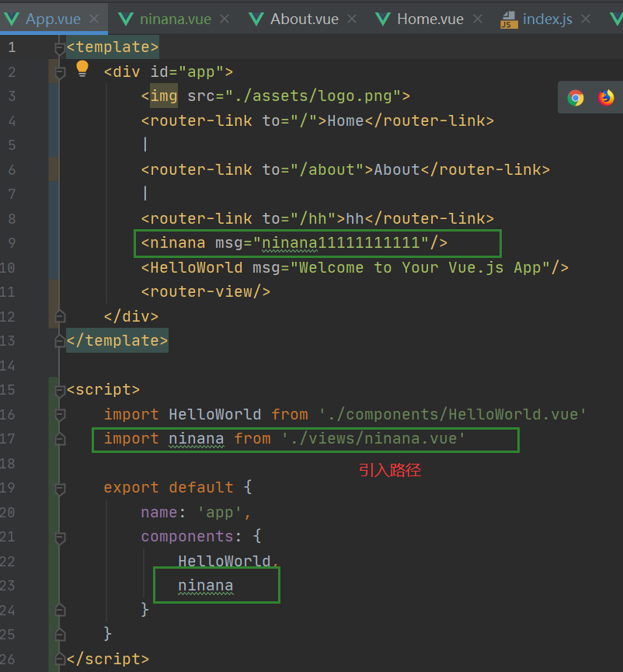Image resolution: width=623 pixels, height=672 pixels.
Task: Close the index.js tab
Action: 586,19
